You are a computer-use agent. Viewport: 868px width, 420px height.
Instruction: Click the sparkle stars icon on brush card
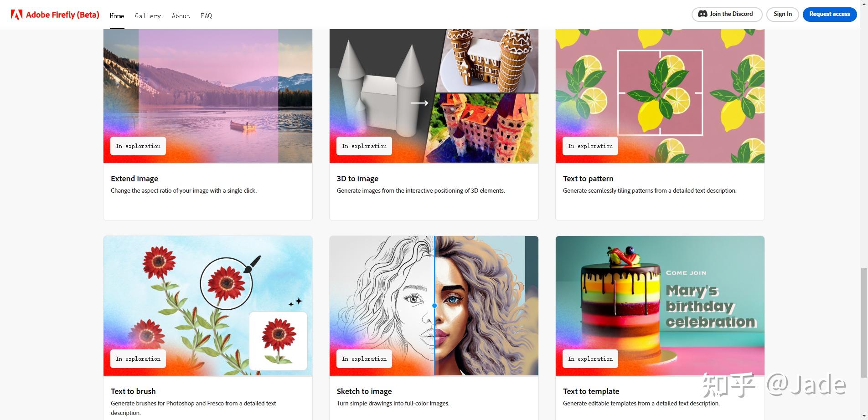click(295, 302)
